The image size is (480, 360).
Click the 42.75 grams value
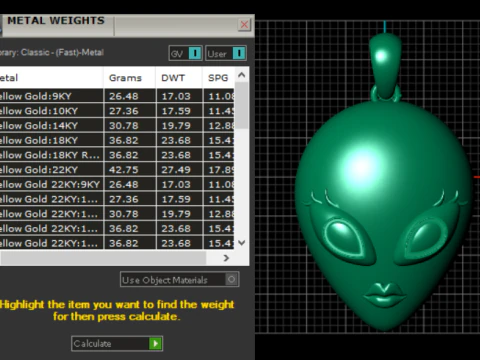pyautogui.click(x=124, y=170)
